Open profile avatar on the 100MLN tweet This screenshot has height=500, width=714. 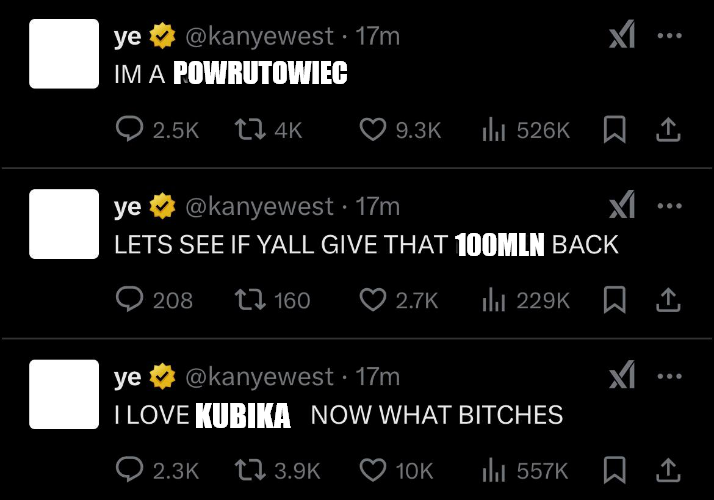point(64,224)
